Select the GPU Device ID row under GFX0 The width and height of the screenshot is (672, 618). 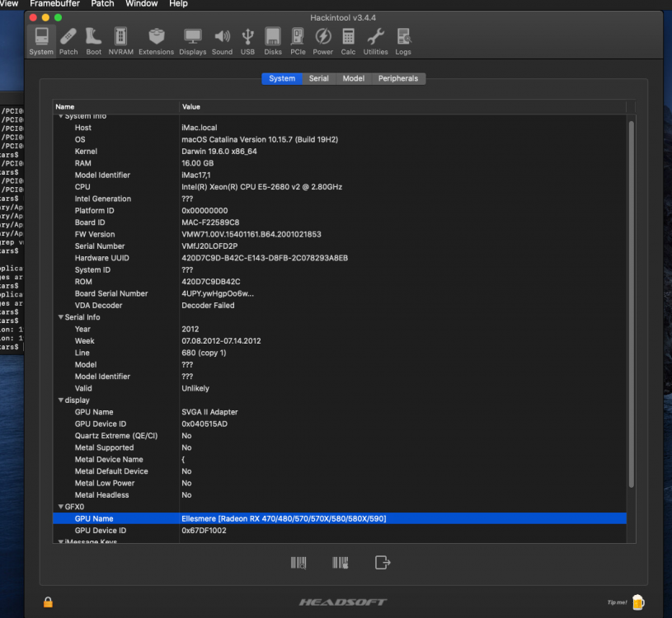tap(340, 531)
